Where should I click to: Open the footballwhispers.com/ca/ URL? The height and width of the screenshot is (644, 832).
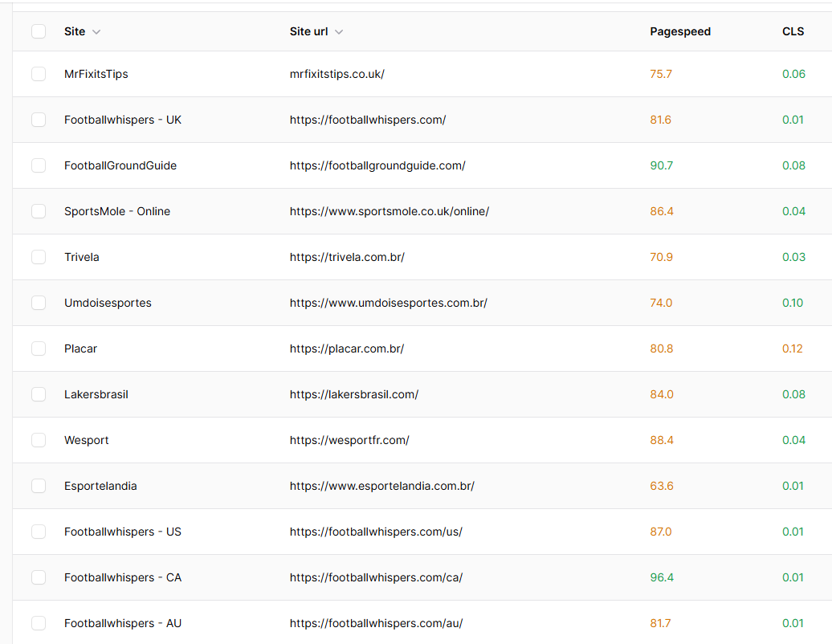point(376,577)
